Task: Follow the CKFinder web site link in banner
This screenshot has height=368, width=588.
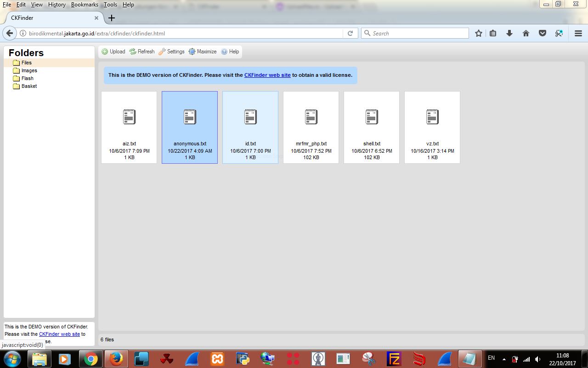Action: [x=267, y=75]
